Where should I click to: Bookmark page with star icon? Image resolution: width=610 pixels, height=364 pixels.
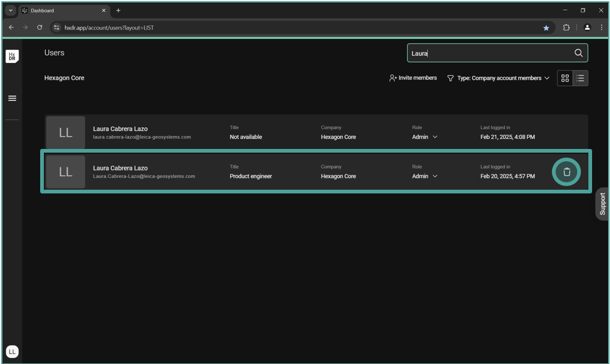tap(546, 28)
